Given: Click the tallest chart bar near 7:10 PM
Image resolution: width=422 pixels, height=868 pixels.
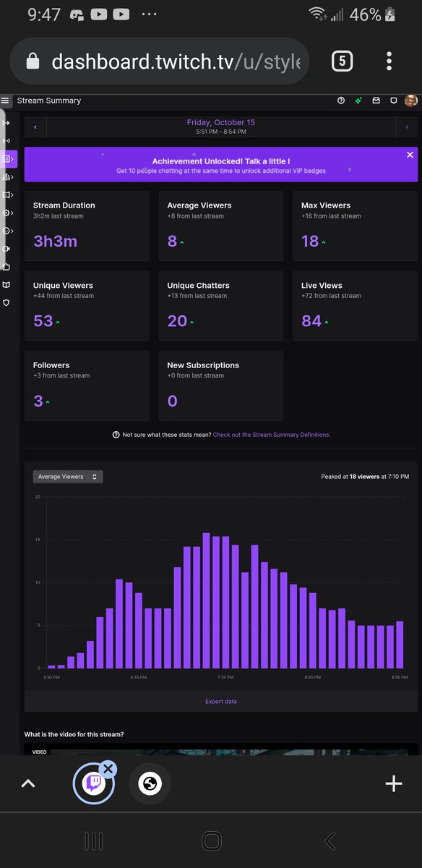Looking at the screenshot, I should 206,600.
